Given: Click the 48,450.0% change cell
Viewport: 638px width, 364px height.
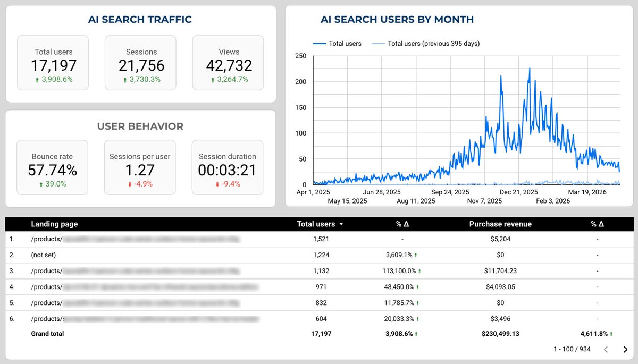Looking at the screenshot, I should pyautogui.click(x=402, y=287).
